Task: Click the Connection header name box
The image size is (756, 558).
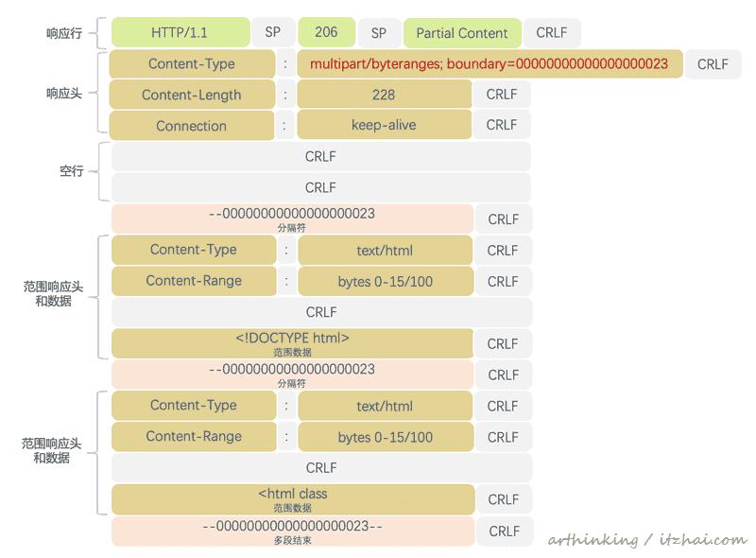Action: (x=192, y=126)
